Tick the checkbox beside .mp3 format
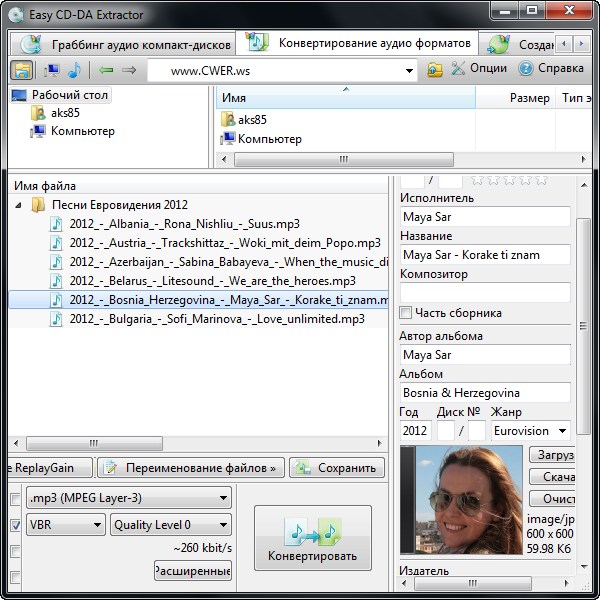 click(15, 498)
